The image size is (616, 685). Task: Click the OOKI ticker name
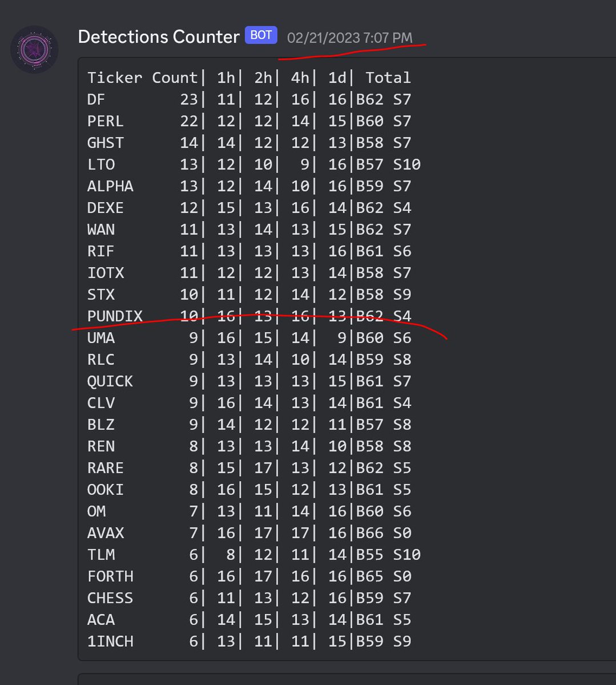tap(106, 490)
